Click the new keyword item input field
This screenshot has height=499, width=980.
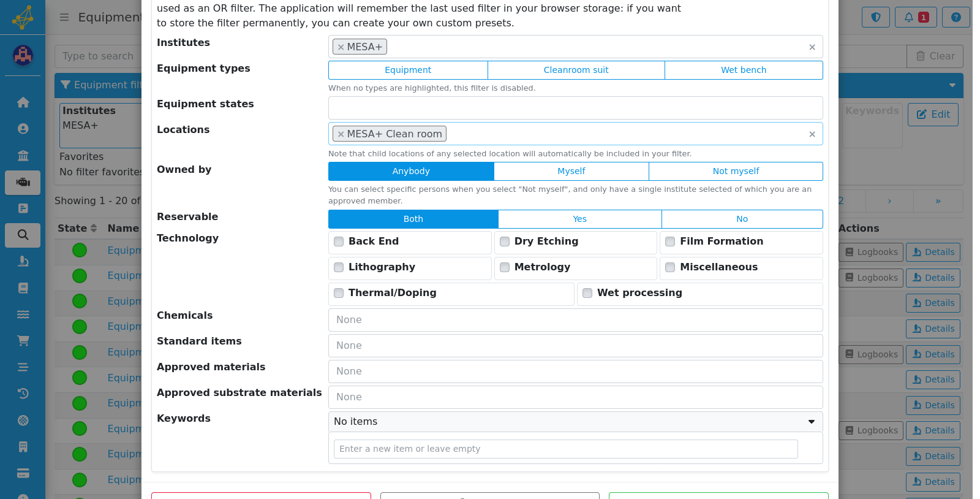[x=565, y=449]
